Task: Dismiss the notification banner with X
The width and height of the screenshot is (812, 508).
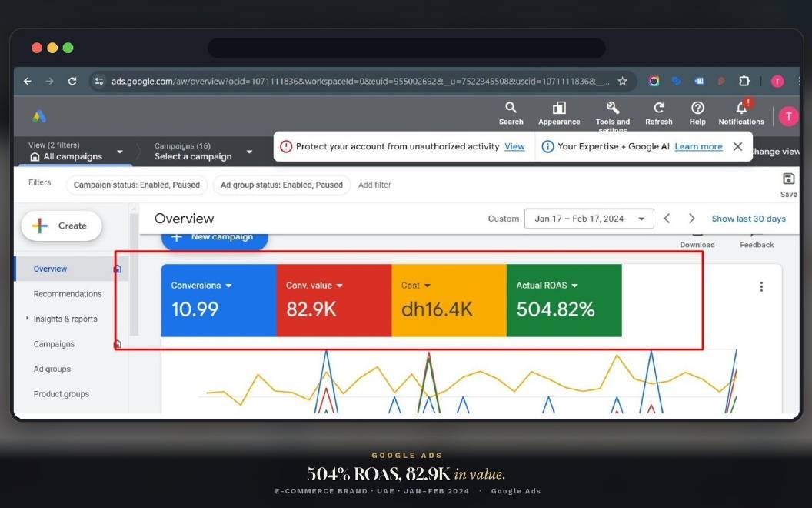Action: [x=738, y=147]
